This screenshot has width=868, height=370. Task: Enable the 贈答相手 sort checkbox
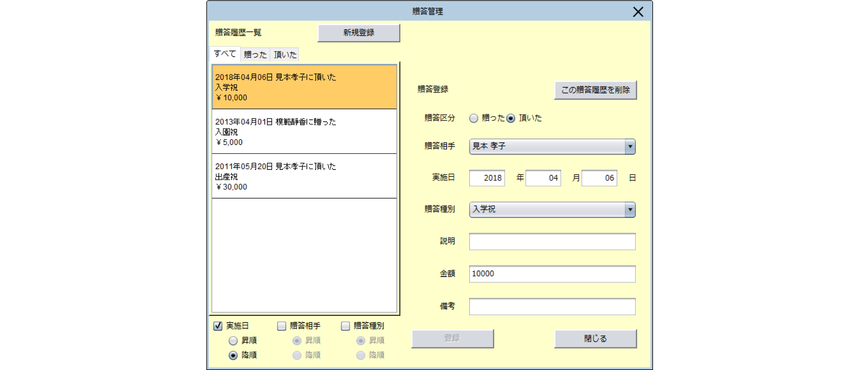pos(281,326)
